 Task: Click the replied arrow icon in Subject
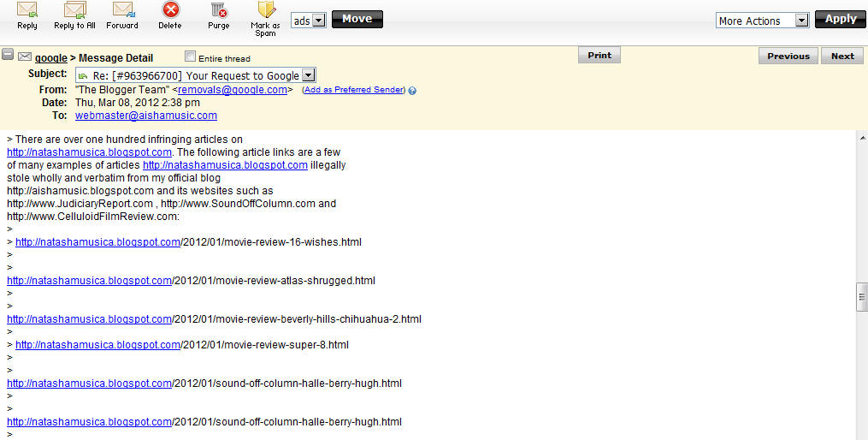pyautogui.click(x=83, y=76)
